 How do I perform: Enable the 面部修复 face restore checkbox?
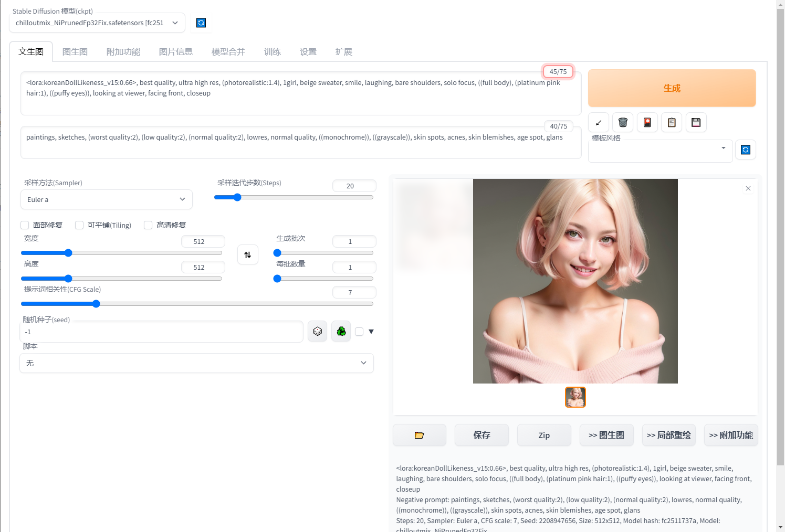point(25,225)
